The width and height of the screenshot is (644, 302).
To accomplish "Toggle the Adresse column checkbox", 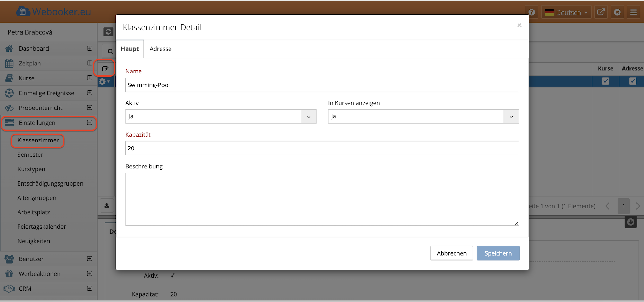I will pos(633,81).
